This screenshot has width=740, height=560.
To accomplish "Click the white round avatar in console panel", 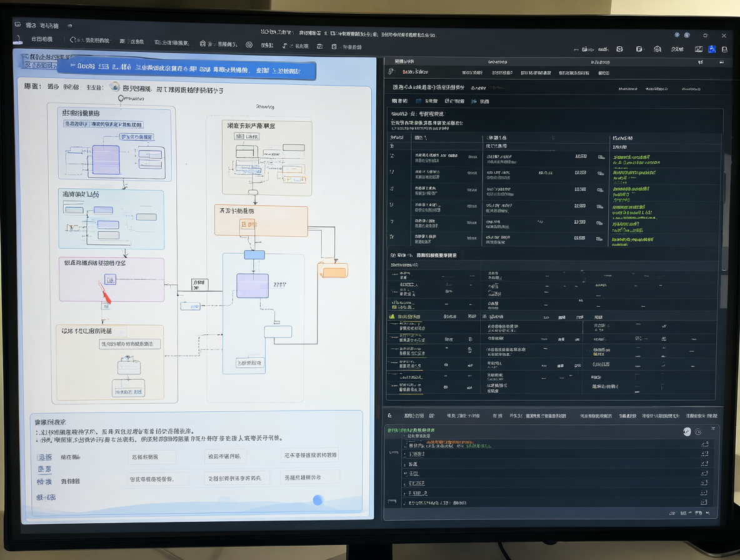I will click(x=687, y=432).
